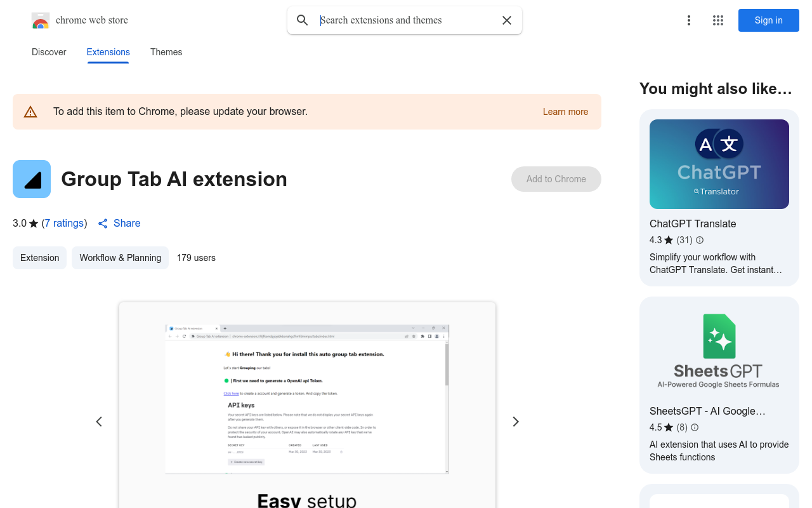The width and height of the screenshot is (812, 508).
Task: Open the ChatGPT Translator thumbnail image
Action: coord(719,164)
